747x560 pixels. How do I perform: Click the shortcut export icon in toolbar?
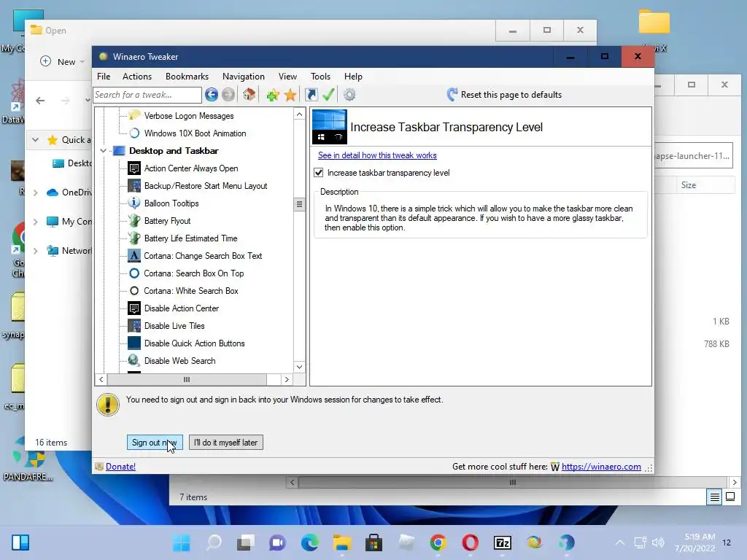[311, 95]
